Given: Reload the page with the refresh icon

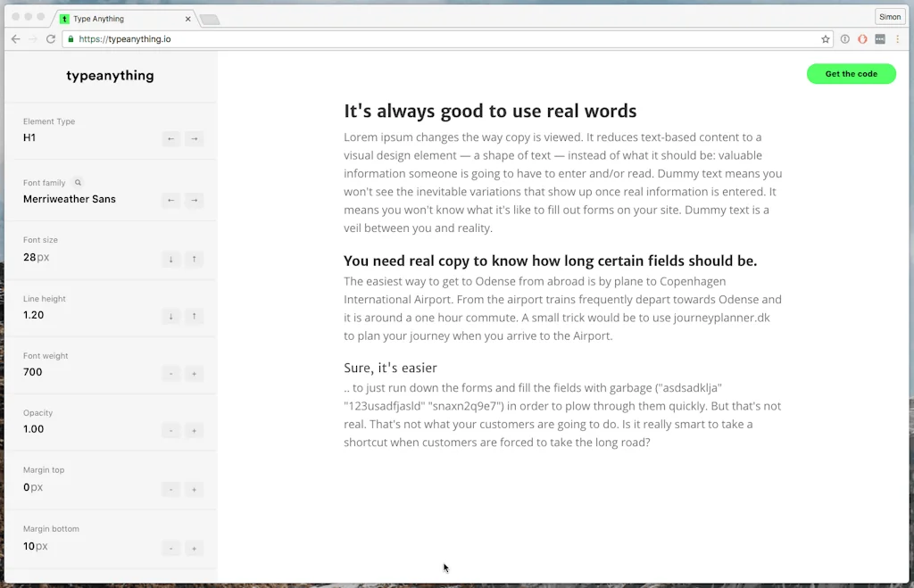Looking at the screenshot, I should coord(52,38).
